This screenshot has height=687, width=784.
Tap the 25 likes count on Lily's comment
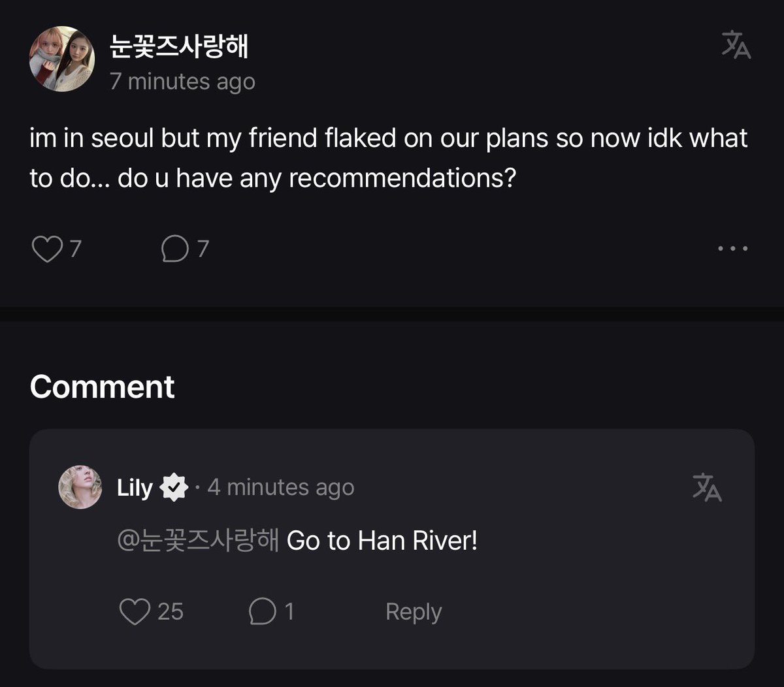click(x=171, y=612)
